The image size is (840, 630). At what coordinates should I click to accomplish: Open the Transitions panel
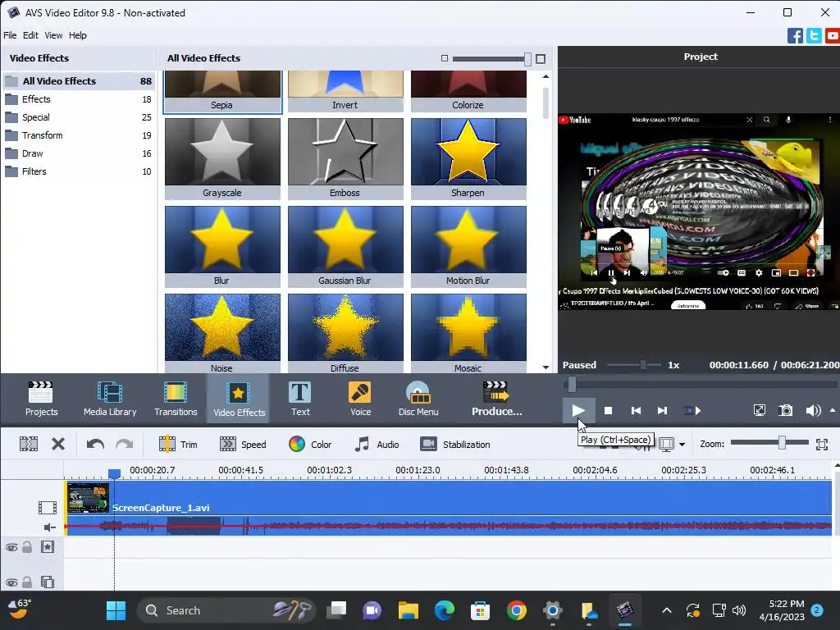[176, 399]
